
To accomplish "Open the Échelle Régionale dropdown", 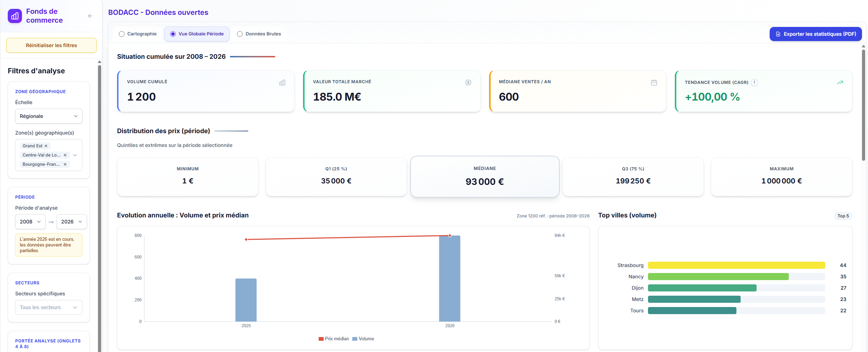I will point(49,116).
